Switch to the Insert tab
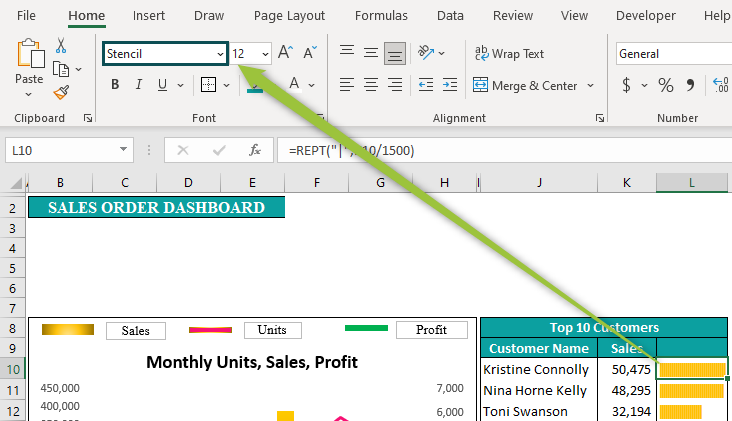 148,16
